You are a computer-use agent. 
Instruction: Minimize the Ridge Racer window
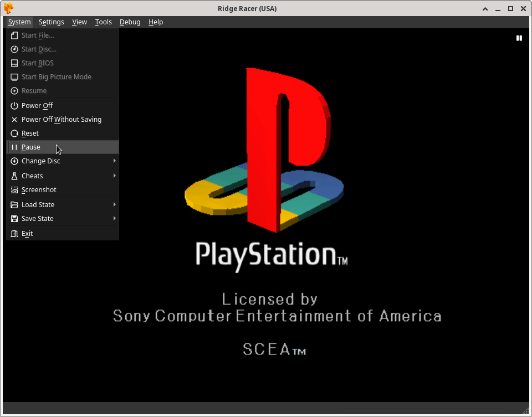point(498,9)
